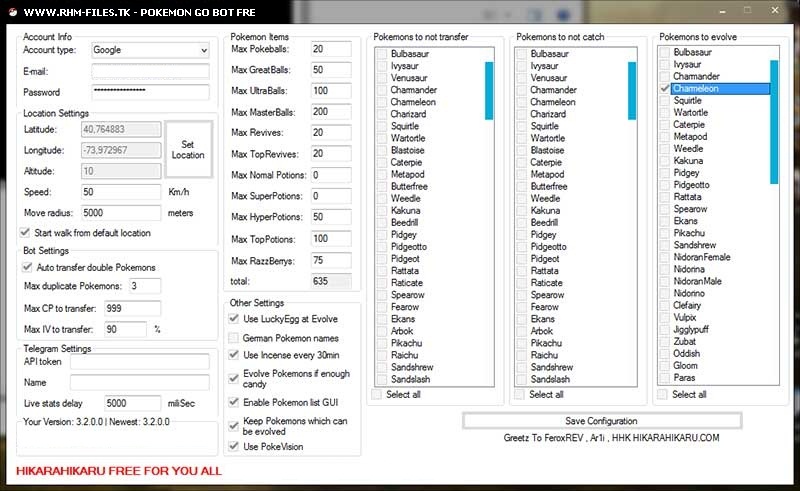Click not-catch list scrollbar thumb
The width and height of the screenshot is (800, 491).
[632, 91]
